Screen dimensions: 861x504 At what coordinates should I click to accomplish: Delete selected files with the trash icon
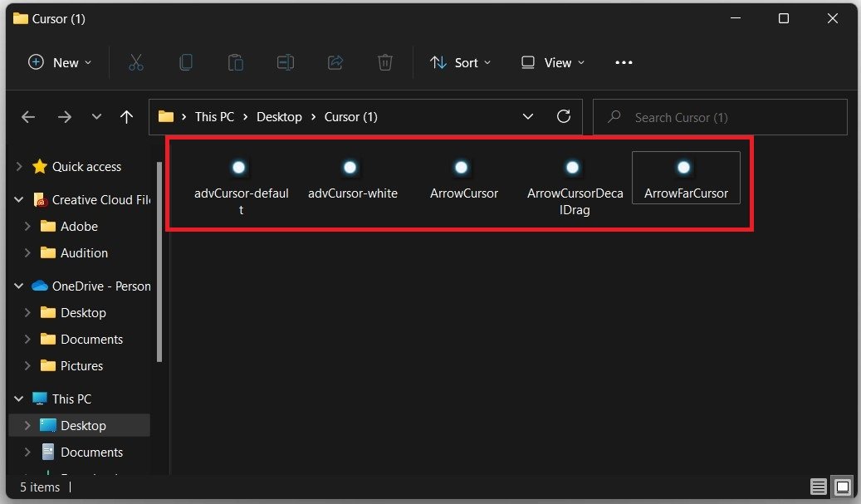point(384,61)
